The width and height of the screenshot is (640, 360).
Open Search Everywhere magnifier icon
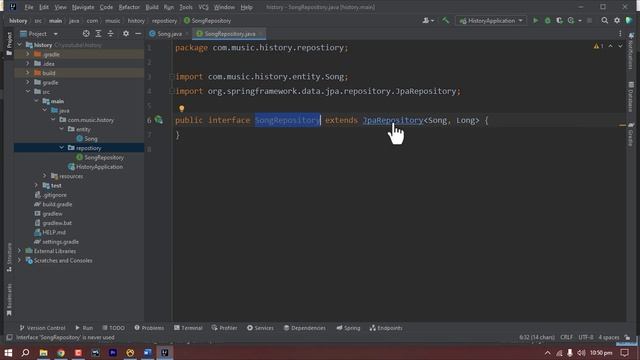(604, 20)
